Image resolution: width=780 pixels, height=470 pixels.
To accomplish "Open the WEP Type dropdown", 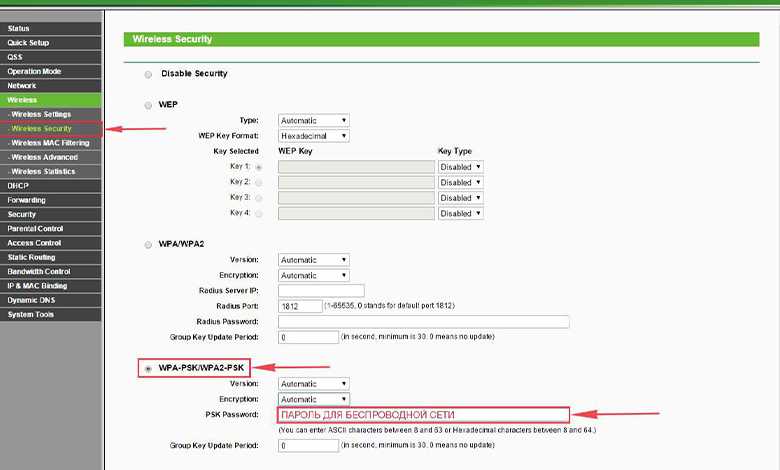I will (313, 120).
